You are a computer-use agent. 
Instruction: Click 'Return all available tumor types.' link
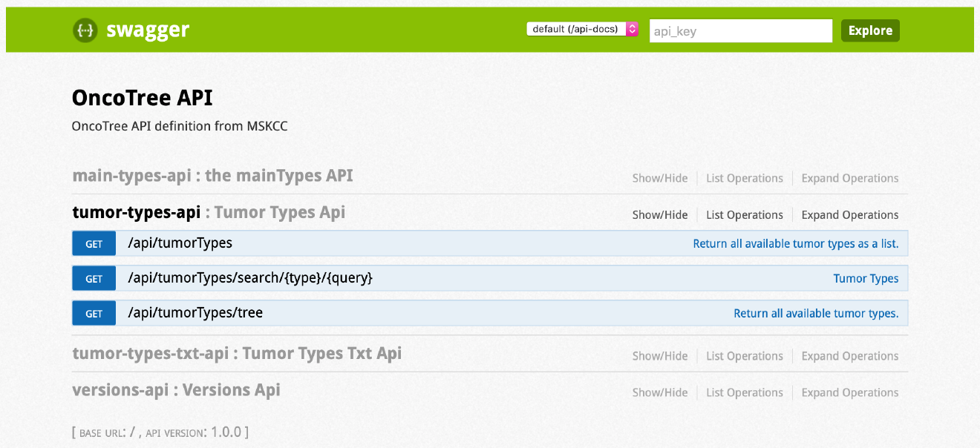(x=816, y=313)
